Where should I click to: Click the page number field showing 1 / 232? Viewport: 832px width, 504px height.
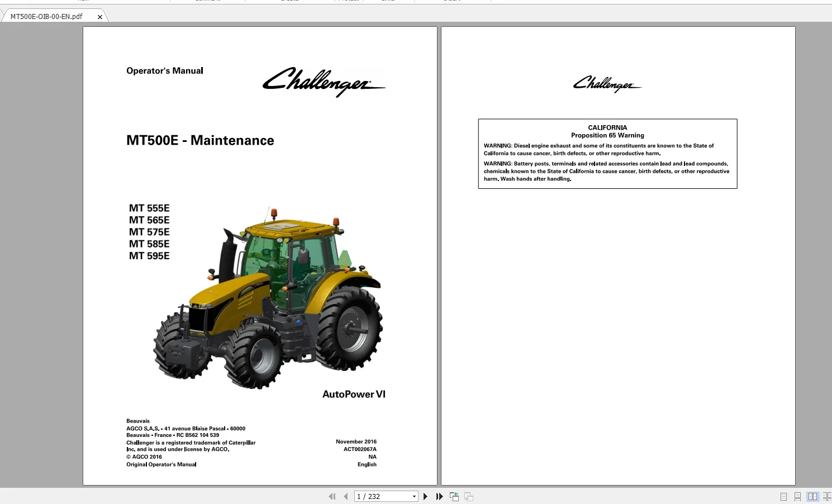coord(383,496)
